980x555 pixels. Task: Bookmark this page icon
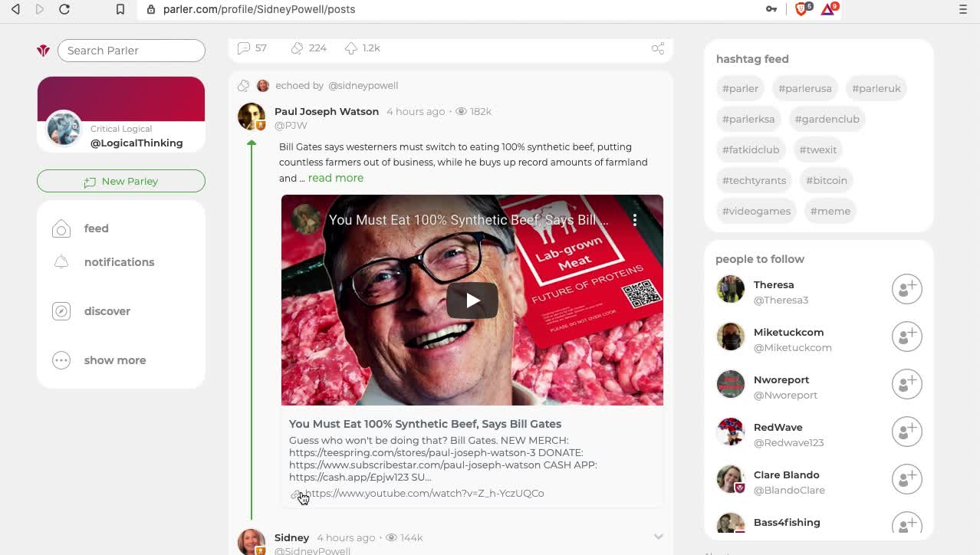coord(120,9)
